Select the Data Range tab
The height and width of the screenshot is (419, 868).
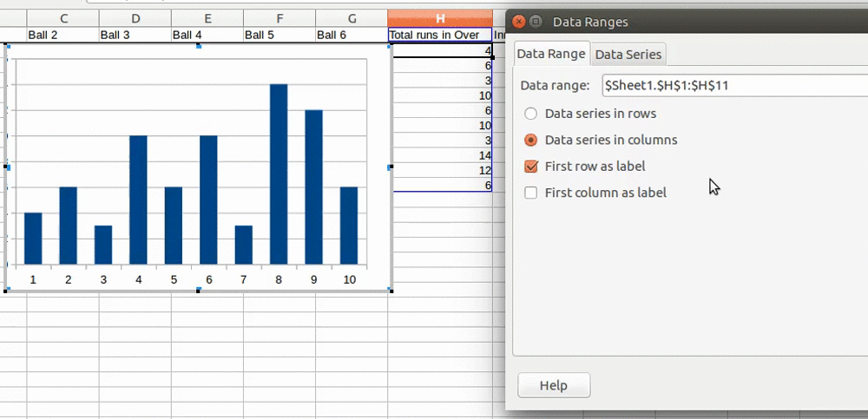[x=551, y=54]
